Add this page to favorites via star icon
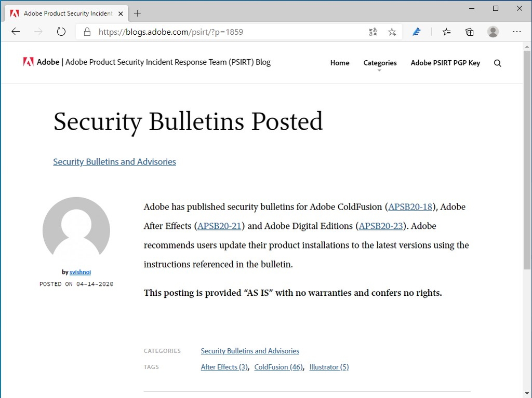The height and width of the screenshot is (398, 532). click(392, 32)
